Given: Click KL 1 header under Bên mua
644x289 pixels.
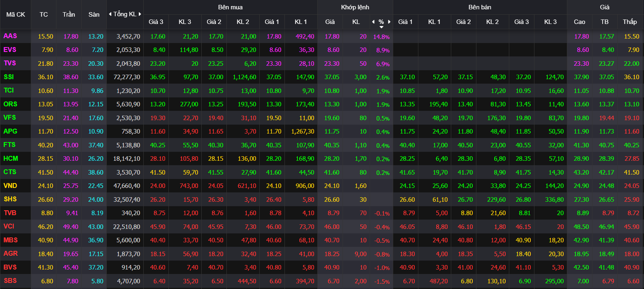Looking at the screenshot, I should click(x=301, y=22).
